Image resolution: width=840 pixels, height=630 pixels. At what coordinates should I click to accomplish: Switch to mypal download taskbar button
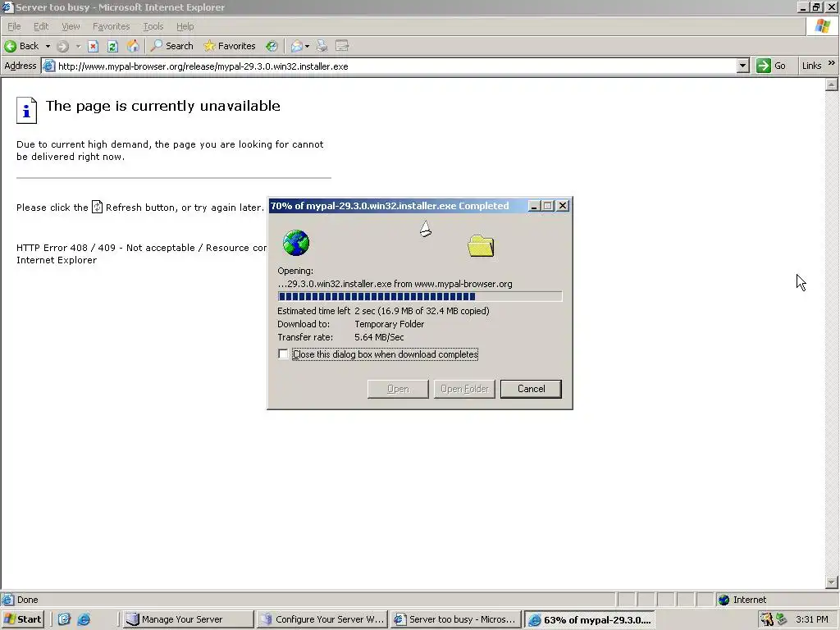click(x=589, y=619)
